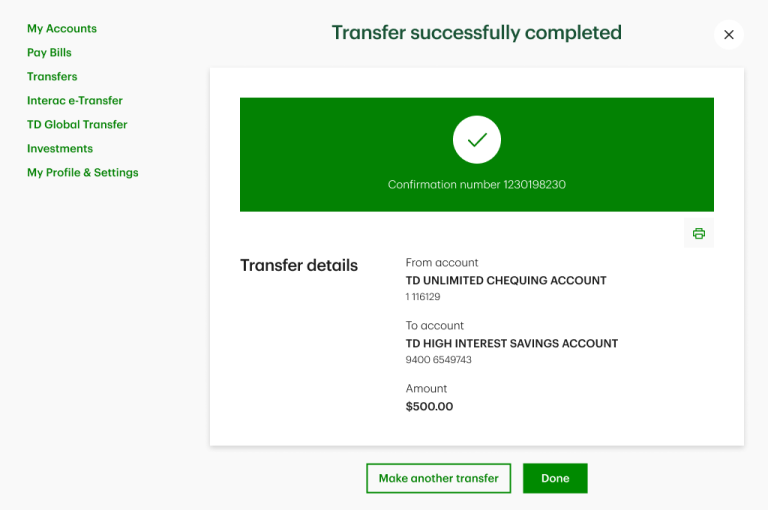Open TD Global Transfer
The width and height of the screenshot is (768, 510).
(x=77, y=124)
